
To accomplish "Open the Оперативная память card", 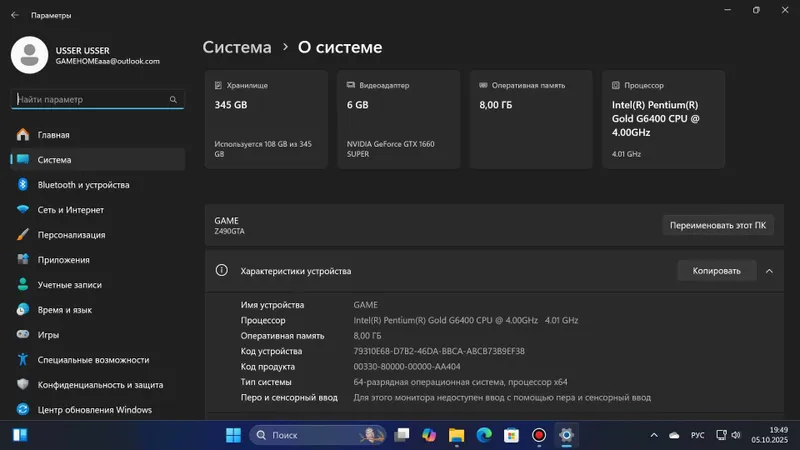I will pos(531,120).
